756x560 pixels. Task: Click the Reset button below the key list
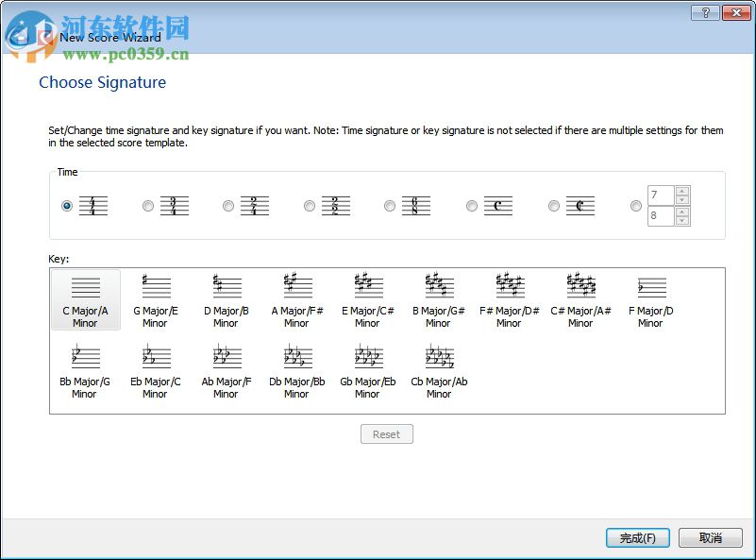pyautogui.click(x=386, y=433)
